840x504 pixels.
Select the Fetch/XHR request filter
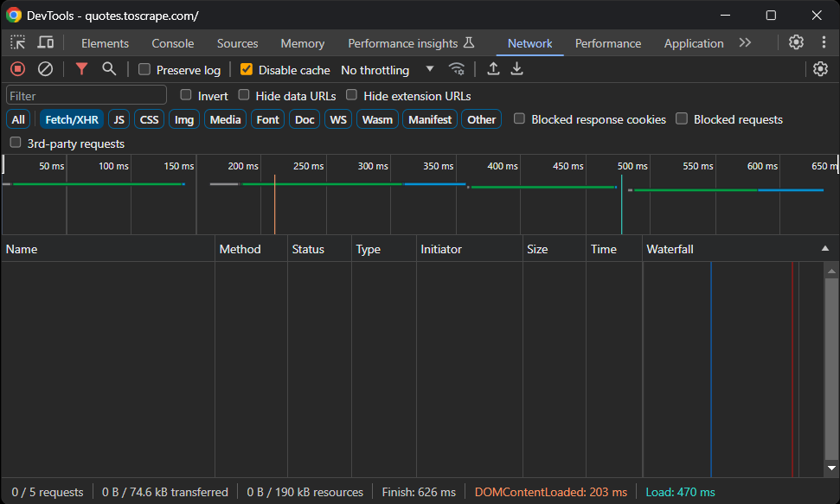(71, 119)
